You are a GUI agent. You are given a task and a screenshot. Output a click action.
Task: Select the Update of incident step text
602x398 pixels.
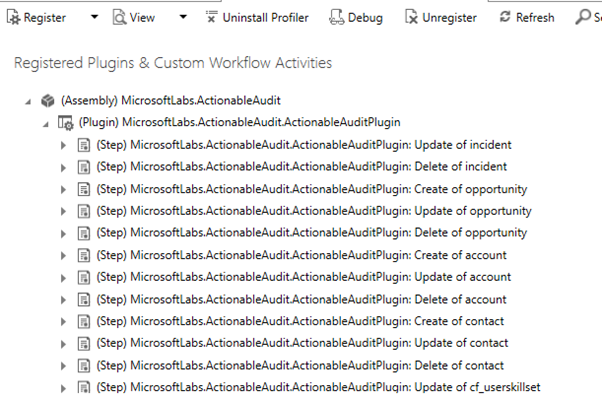tap(304, 145)
